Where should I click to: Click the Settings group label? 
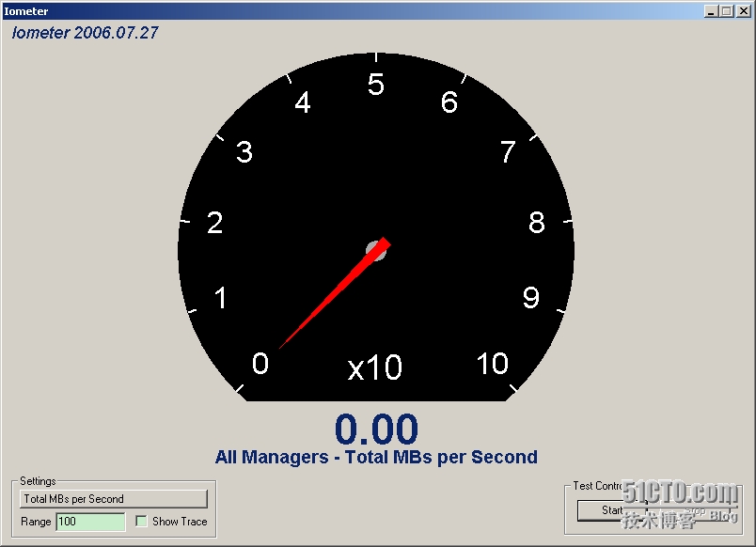pos(38,481)
